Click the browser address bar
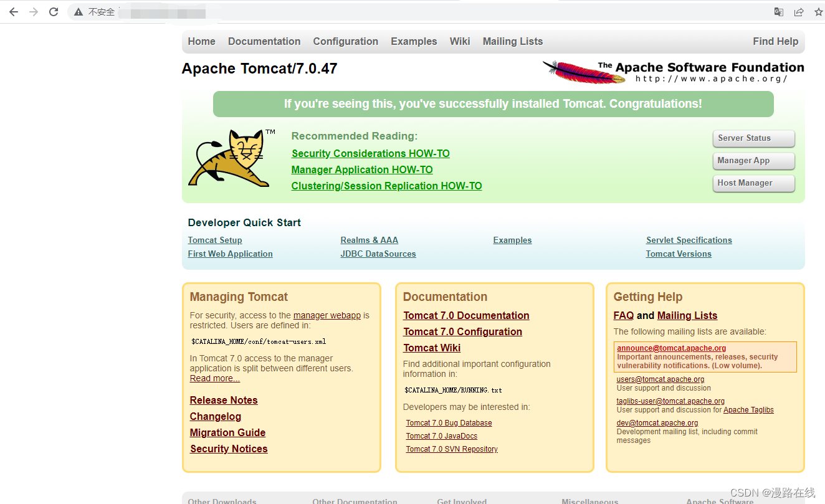Viewport: 825px width, 504px height. pyautogui.click(x=417, y=12)
